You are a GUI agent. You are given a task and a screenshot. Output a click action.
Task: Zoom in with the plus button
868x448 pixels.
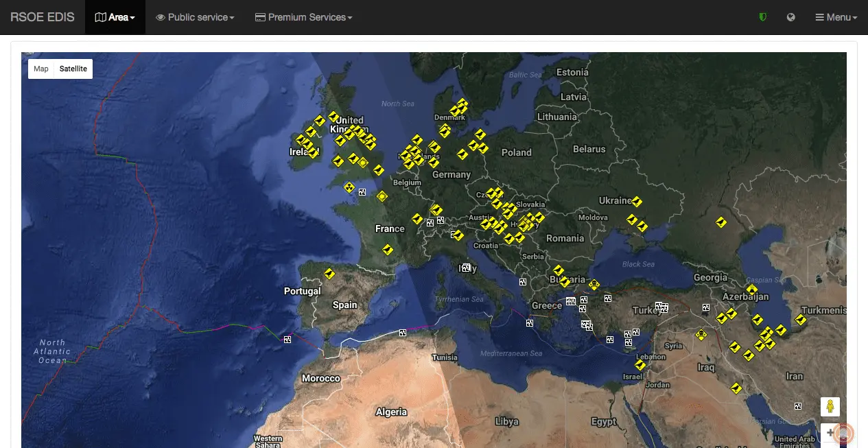pyautogui.click(x=830, y=433)
